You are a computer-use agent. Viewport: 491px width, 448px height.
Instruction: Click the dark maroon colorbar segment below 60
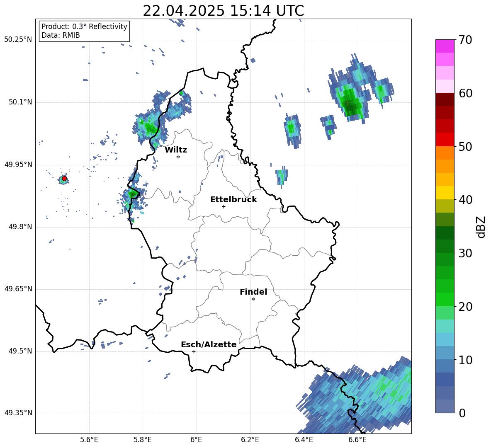tap(445, 99)
